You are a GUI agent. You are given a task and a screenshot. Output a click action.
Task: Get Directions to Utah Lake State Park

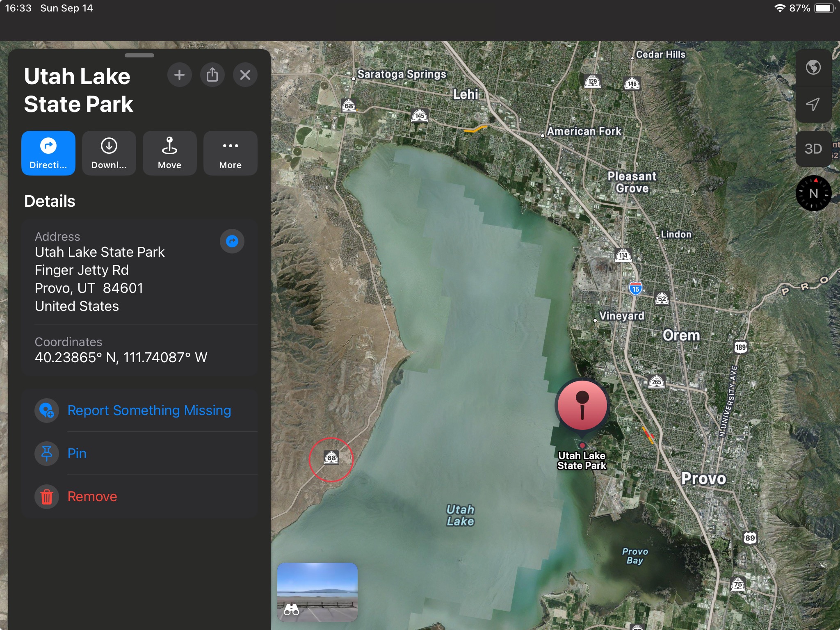[48, 153]
